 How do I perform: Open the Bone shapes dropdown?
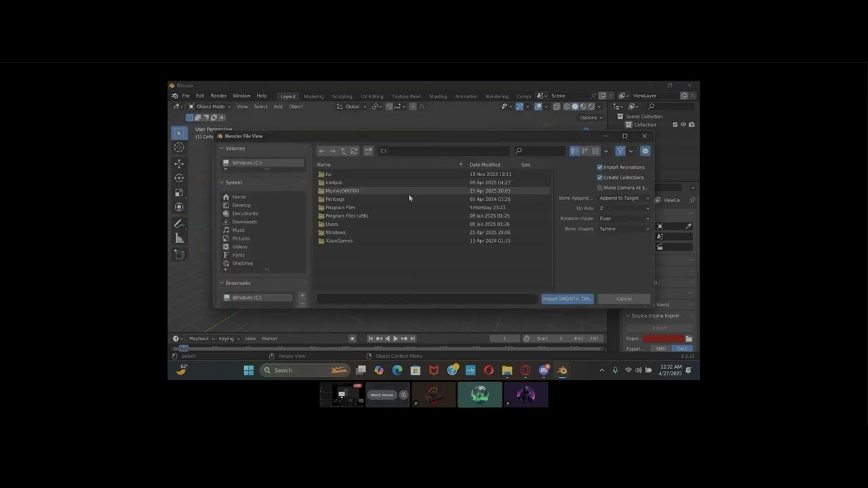(x=624, y=228)
